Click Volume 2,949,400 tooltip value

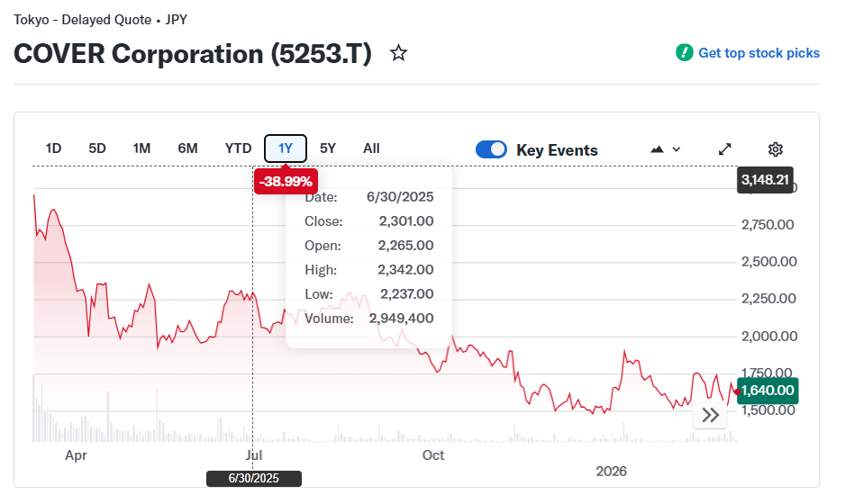402,319
